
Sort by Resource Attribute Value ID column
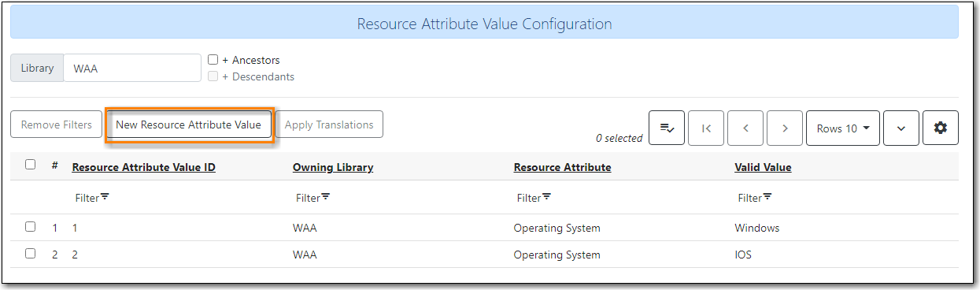click(143, 167)
